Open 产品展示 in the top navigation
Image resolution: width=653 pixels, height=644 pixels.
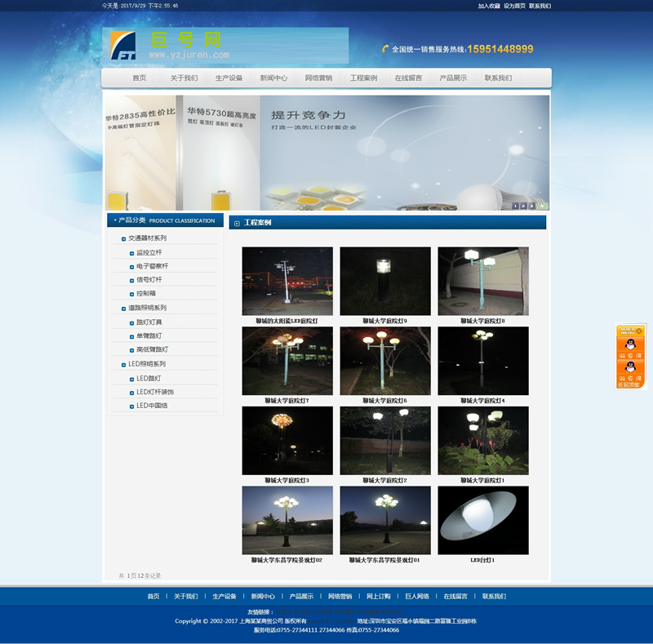tap(453, 78)
